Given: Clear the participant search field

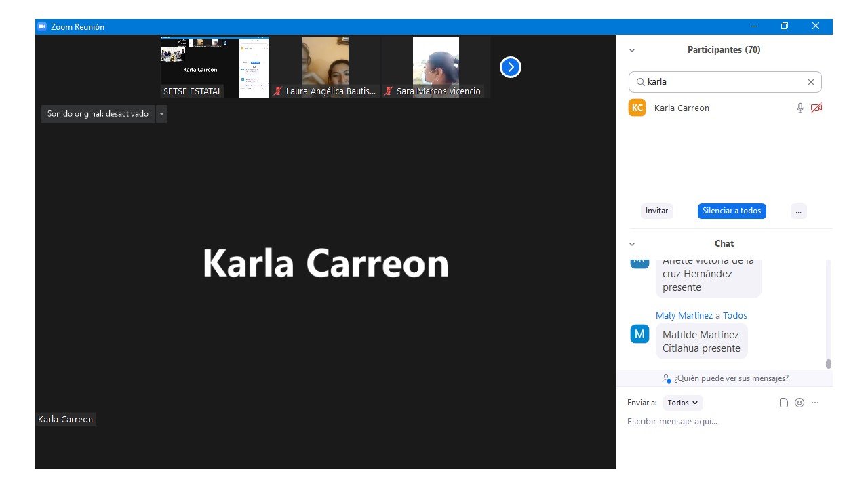Looking at the screenshot, I should [x=810, y=82].
